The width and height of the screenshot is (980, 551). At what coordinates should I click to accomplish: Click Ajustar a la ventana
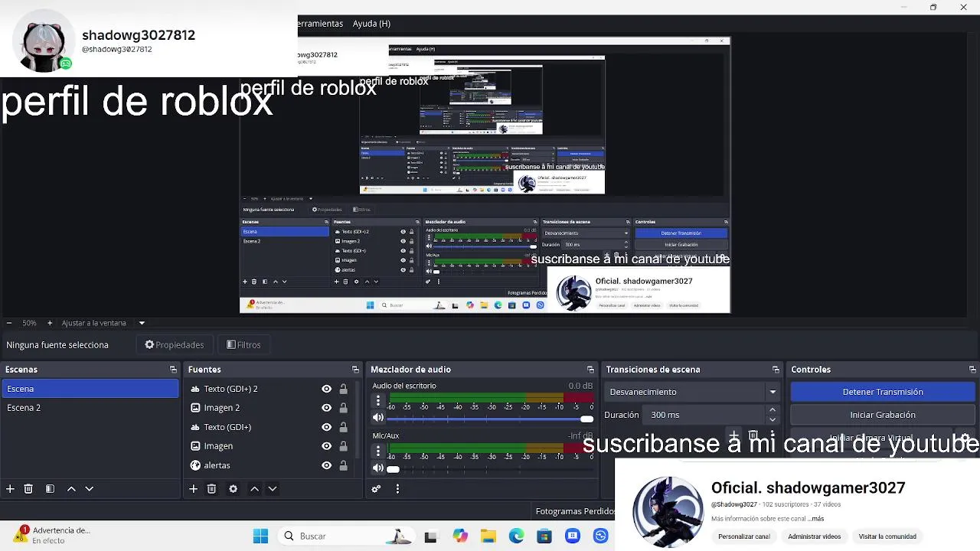pyautogui.click(x=94, y=323)
